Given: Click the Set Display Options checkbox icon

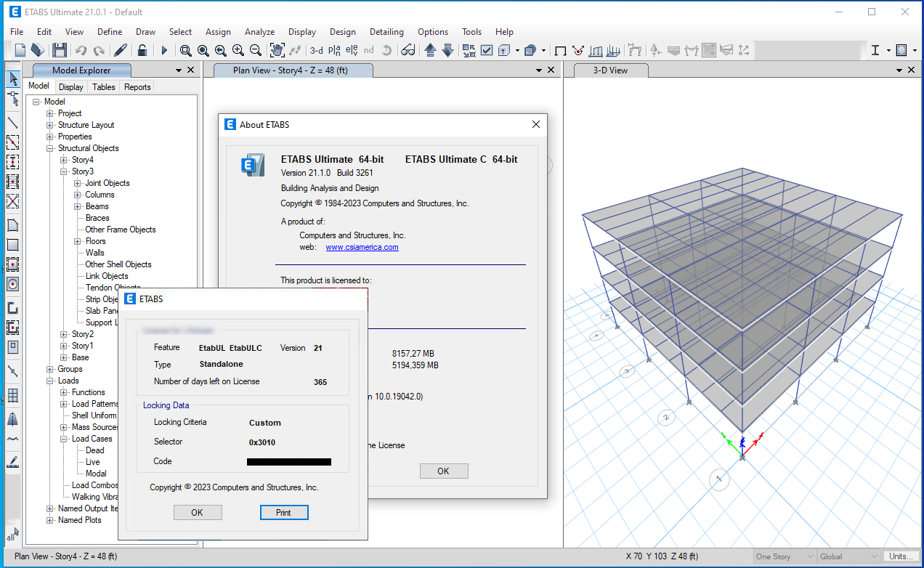Looking at the screenshot, I should click(x=487, y=50).
